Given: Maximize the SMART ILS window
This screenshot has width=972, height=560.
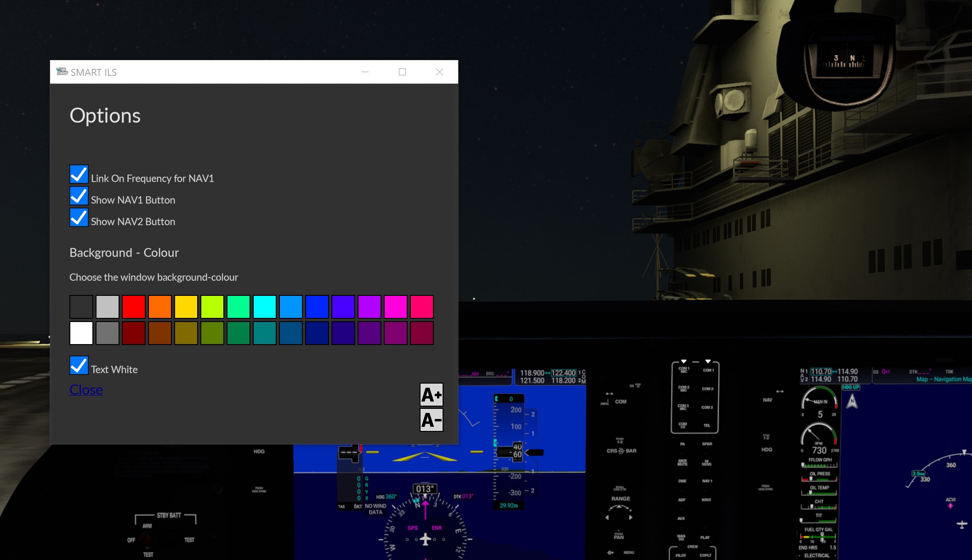Looking at the screenshot, I should coord(402,72).
